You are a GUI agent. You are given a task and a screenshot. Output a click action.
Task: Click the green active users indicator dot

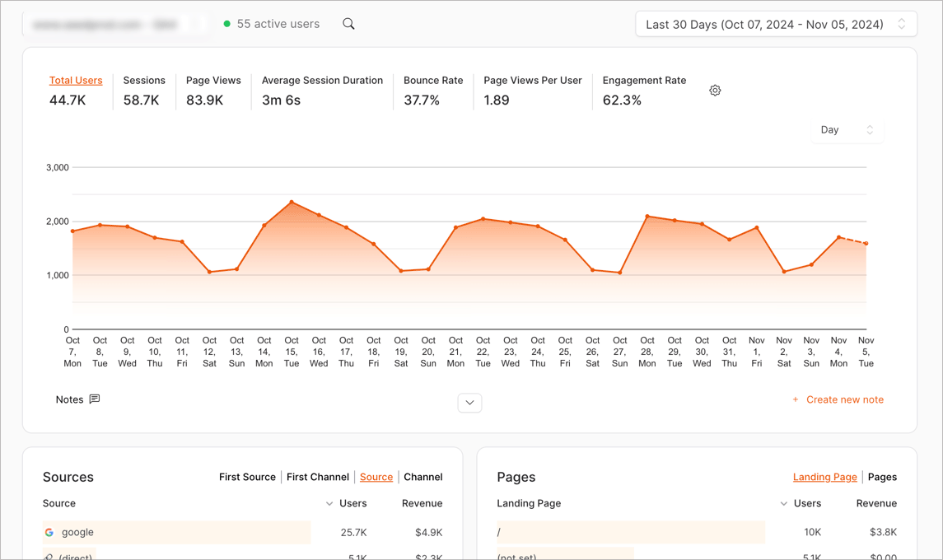tap(226, 24)
